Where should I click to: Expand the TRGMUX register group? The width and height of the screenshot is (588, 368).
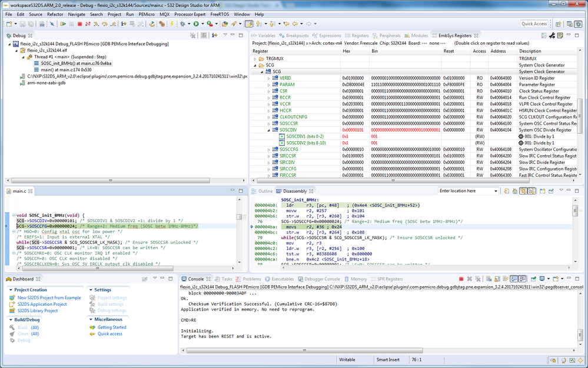tap(255, 59)
